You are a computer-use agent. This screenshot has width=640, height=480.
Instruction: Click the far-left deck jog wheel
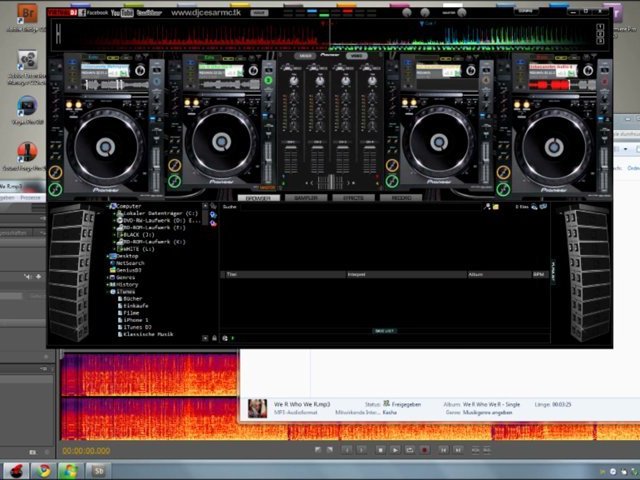click(105, 147)
